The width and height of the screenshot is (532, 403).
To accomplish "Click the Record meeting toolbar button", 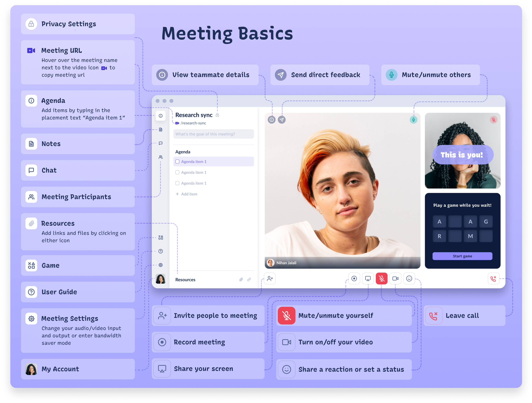I will tap(354, 279).
